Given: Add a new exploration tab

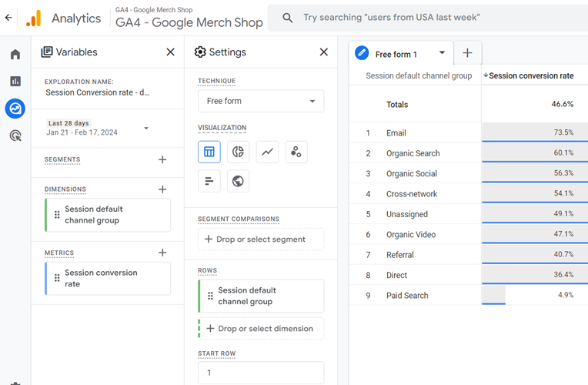Looking at the screenshot, I should click(467, 53).
